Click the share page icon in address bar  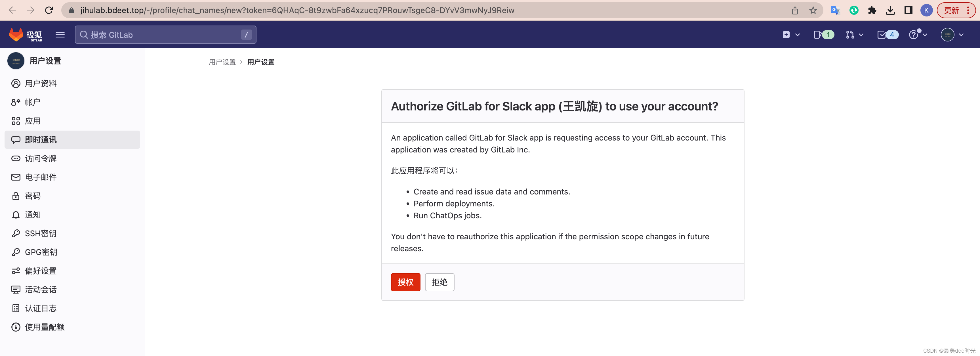795,11
